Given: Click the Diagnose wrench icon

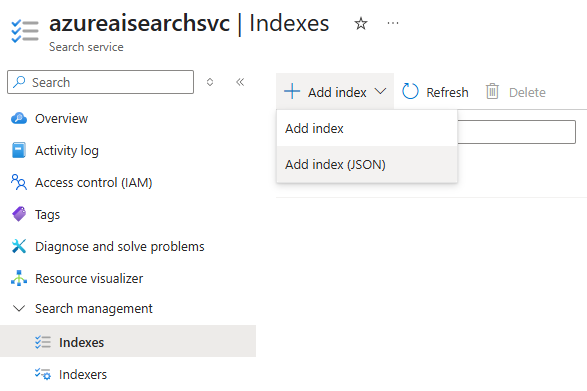Looking at the screenshot, I should pos(19,246).
